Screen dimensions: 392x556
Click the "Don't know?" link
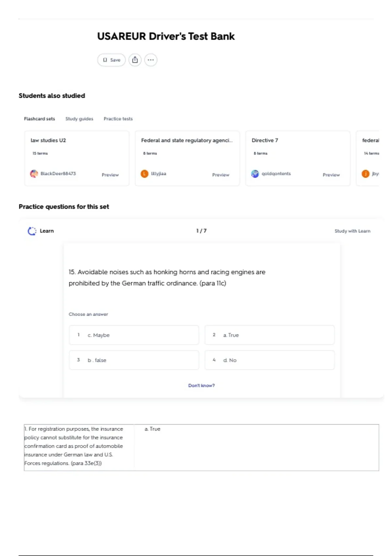(x=201, y=386)
